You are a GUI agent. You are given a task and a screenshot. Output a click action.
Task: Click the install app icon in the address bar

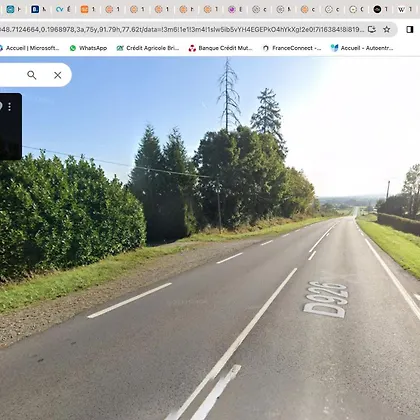point(372,29)
